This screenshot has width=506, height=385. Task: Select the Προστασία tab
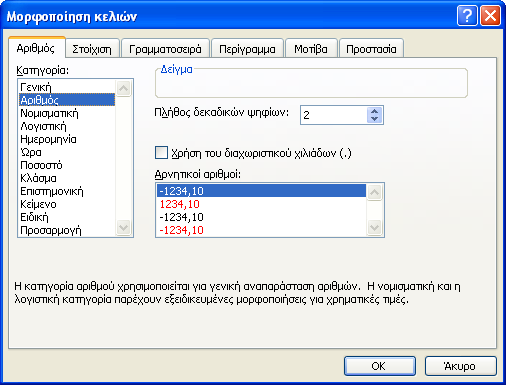pyautogui.click(x=371, y=49)
